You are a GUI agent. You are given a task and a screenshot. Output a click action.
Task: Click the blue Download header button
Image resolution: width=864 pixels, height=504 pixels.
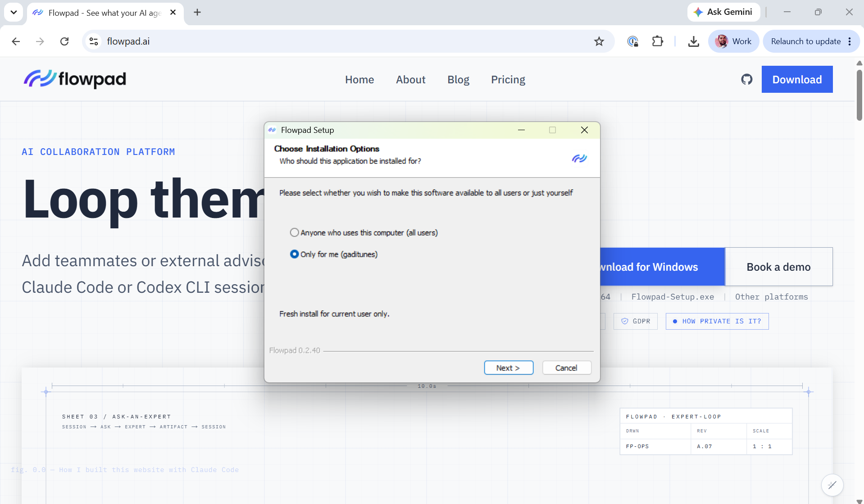(797, 79)
